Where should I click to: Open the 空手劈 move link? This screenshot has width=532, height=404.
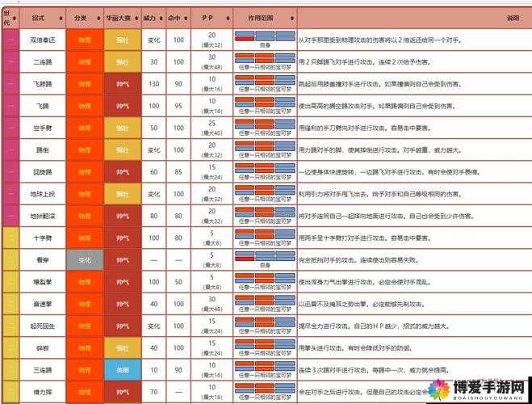(43, 128)
